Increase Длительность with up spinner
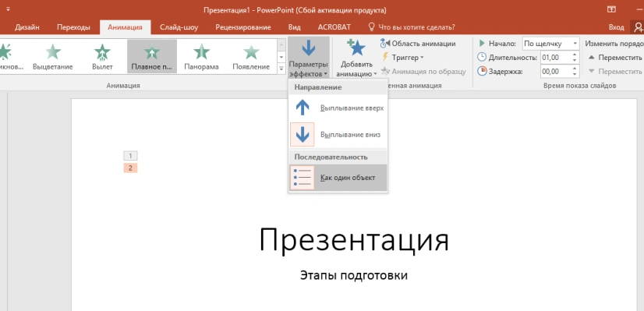This screenshot has width=644, height=311. point(575,55)
